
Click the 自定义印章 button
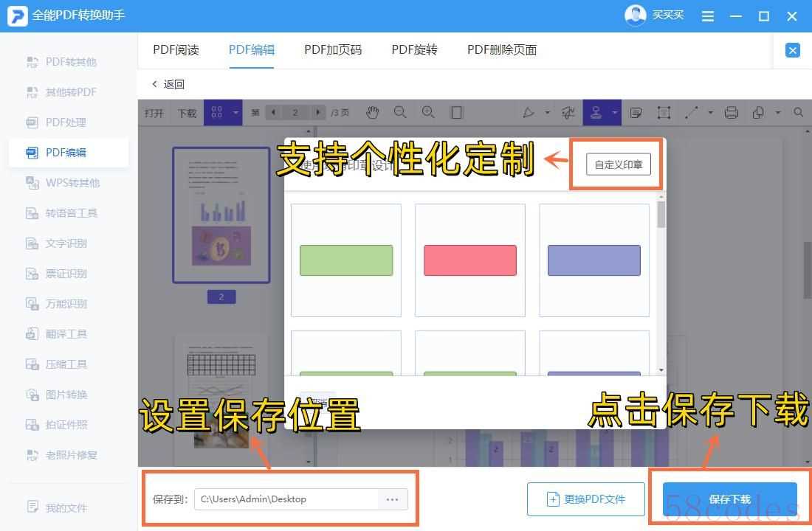click(618, 165)
